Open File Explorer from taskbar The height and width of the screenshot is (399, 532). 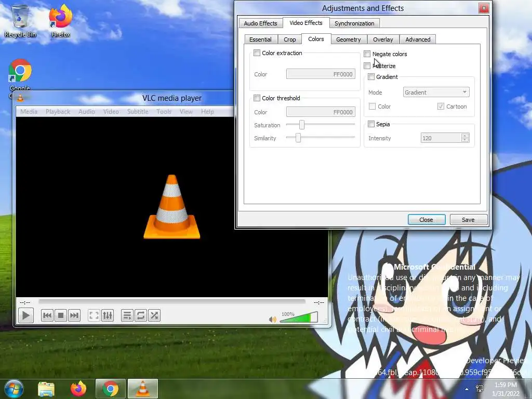click(x=46, y=389)
